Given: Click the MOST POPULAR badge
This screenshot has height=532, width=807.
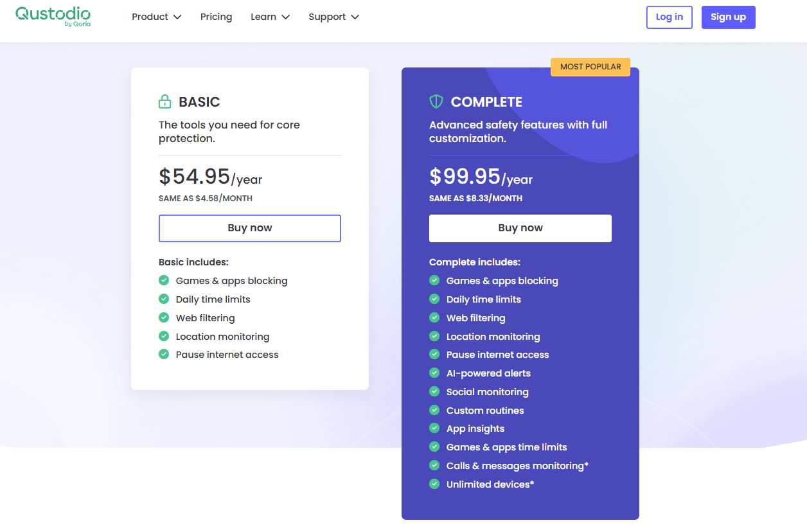Looking at the screenshot, I should (x=590, y=67).
